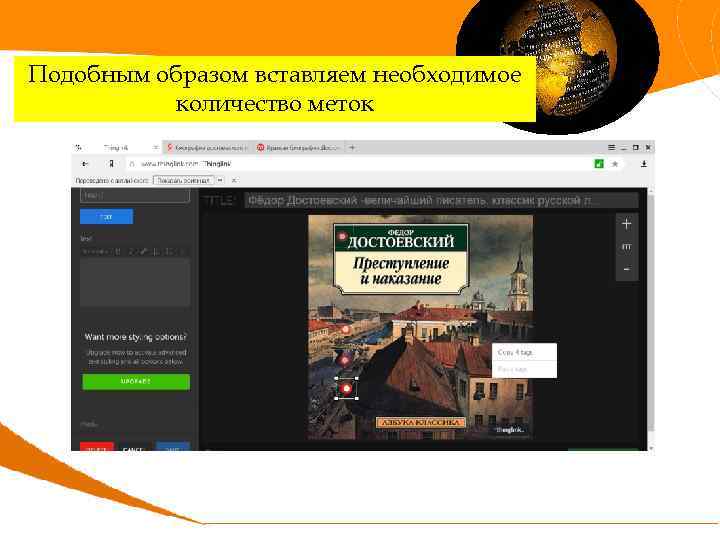720x540 pixels.
Task: Click the blue Save button
Action: pyautogui.click(x=173, y=446)
